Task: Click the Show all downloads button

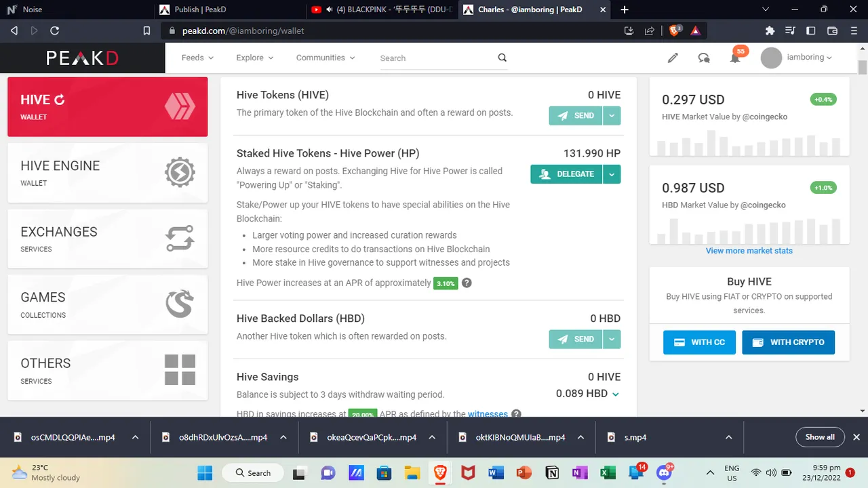Action: point(820,437)
